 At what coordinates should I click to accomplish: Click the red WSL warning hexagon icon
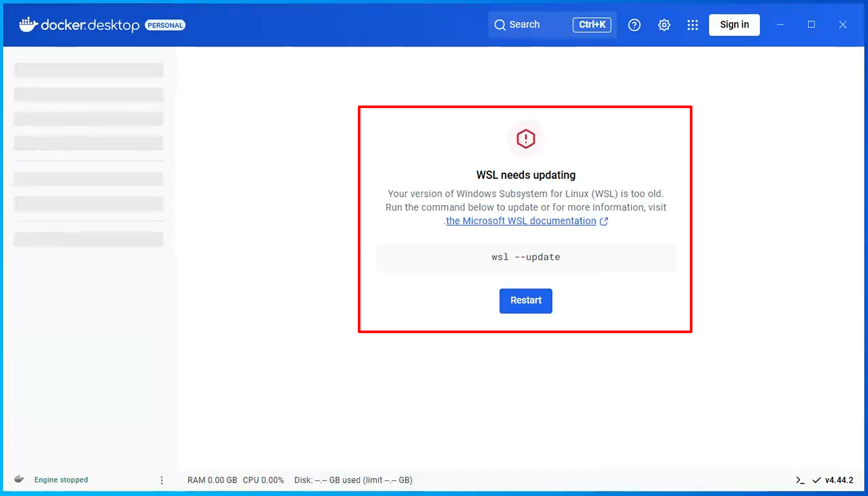click(526, 139)
